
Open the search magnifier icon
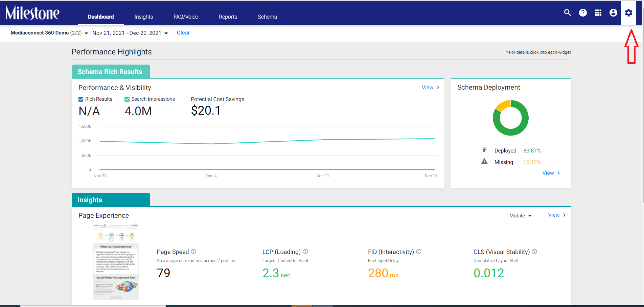568,13
